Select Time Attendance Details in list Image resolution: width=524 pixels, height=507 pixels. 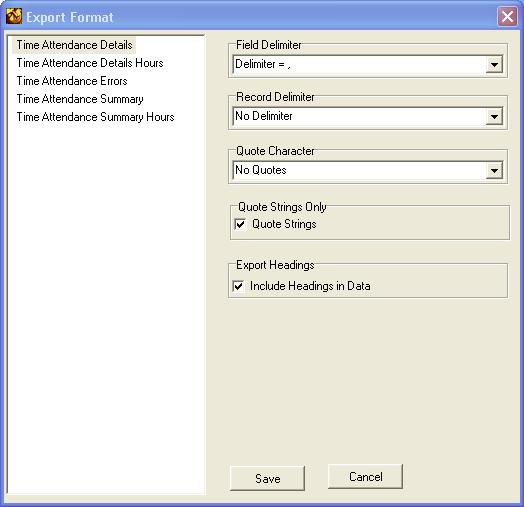pos(74,45)
